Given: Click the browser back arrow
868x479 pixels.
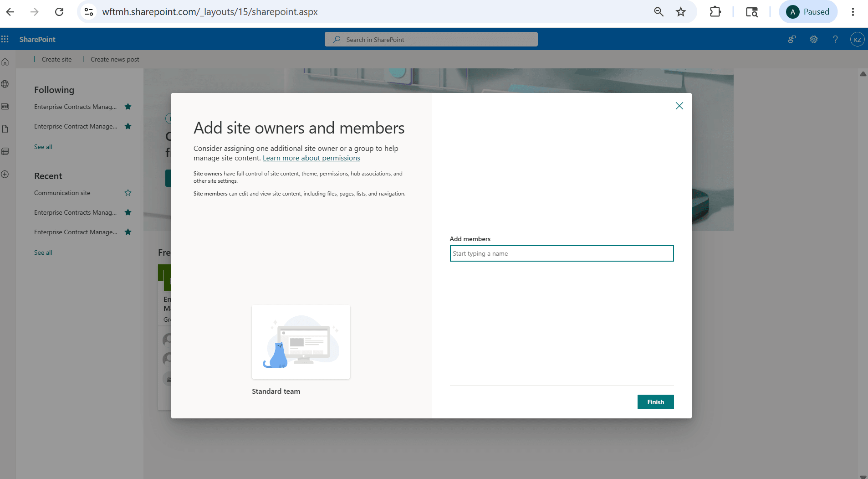Looking at the screenshot, I should (10, 12).
